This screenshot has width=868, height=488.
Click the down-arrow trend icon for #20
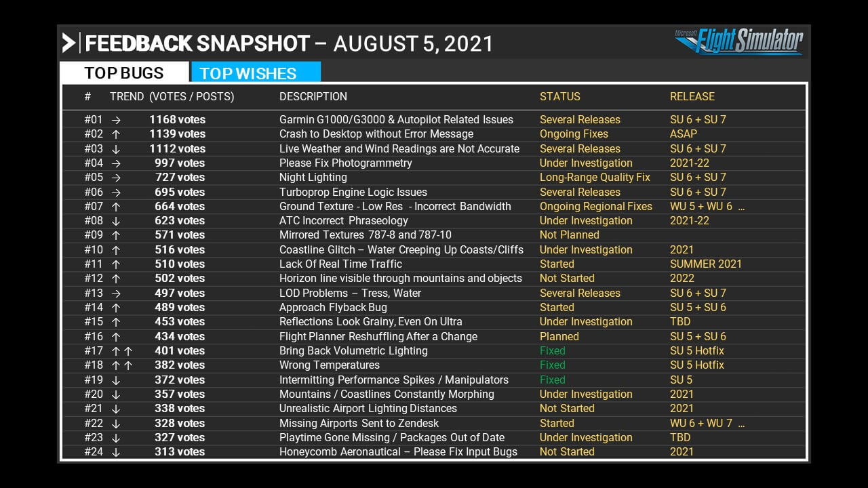[x=116, y=394]
